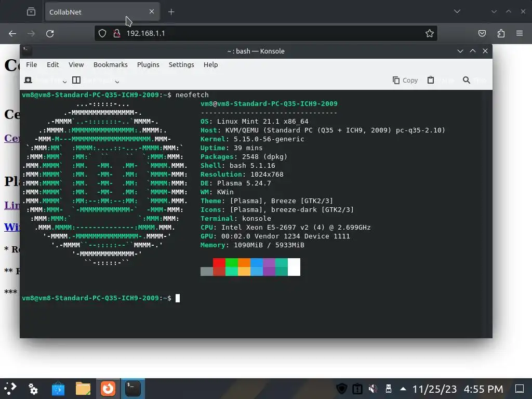
Task: Click the Konsole shell prompt cursor
Action: [x=178, y=298]
